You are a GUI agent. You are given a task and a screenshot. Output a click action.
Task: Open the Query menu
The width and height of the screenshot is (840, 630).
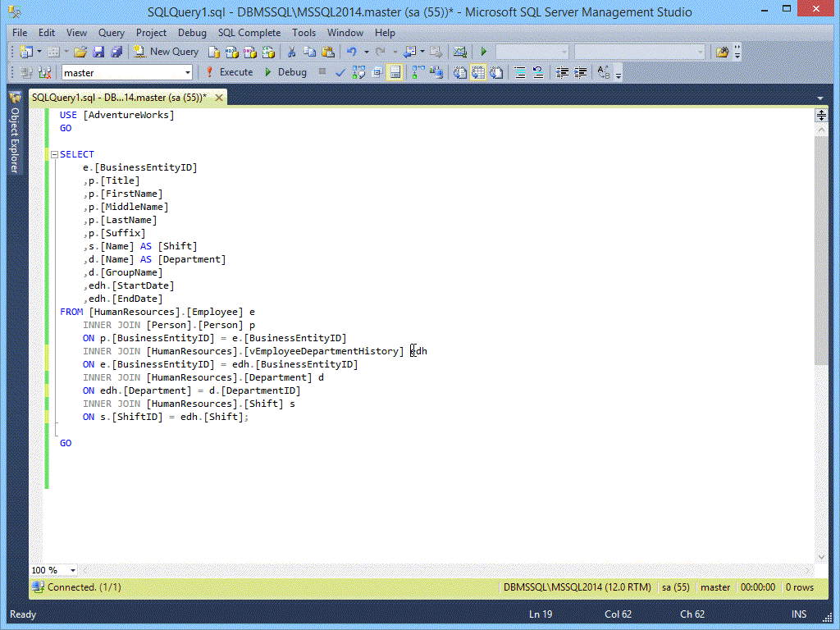click(111, 33)
